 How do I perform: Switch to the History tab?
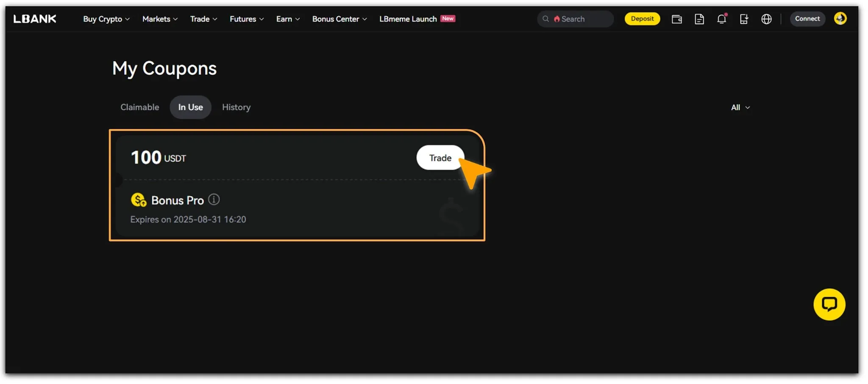(x=236, y=107)
